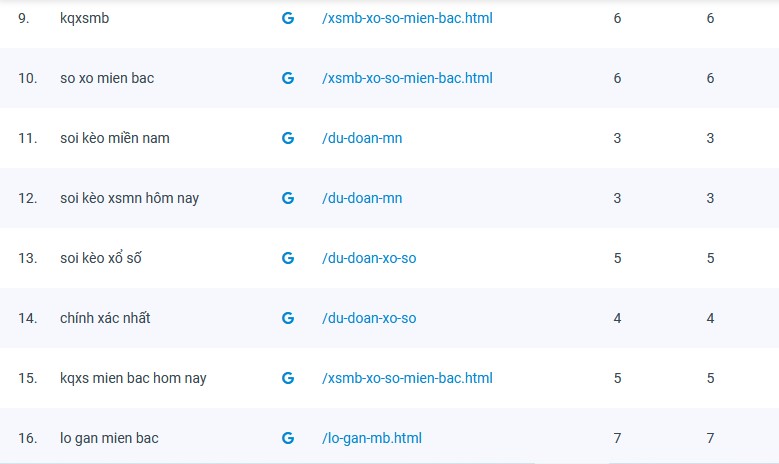The width and height of the screenshot is (779, 464).
Task: Open /du-doan-mn link for soi kèo xsmn hôm nay
Action: 362,198
